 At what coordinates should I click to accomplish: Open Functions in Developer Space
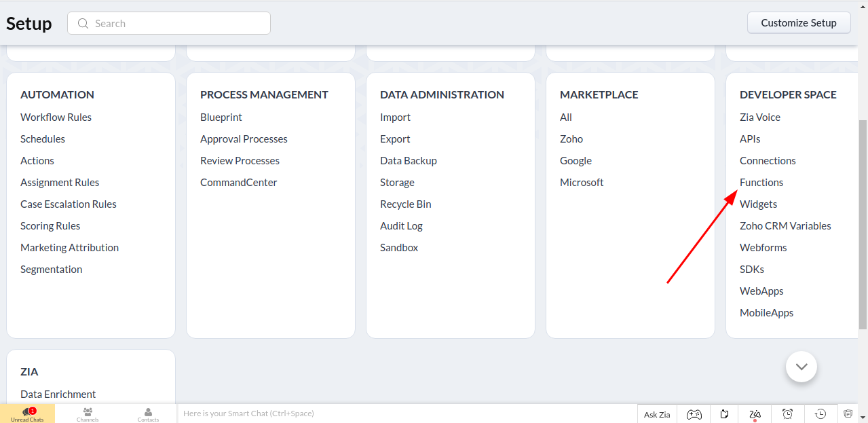click(x=761, y=182)
